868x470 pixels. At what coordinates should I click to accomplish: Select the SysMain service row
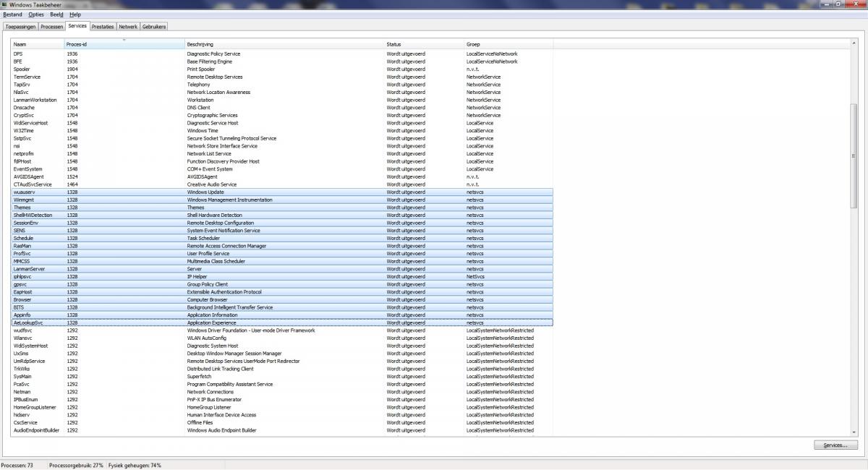click(283, 377)
